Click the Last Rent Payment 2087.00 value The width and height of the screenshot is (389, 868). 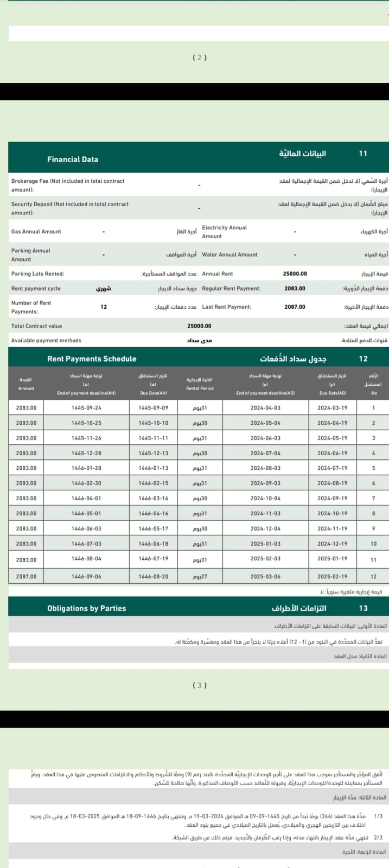[295, 307]
